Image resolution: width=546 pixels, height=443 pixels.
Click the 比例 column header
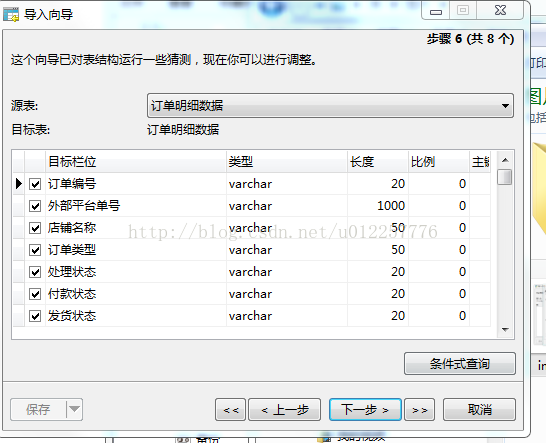click(x=439, y=162)
